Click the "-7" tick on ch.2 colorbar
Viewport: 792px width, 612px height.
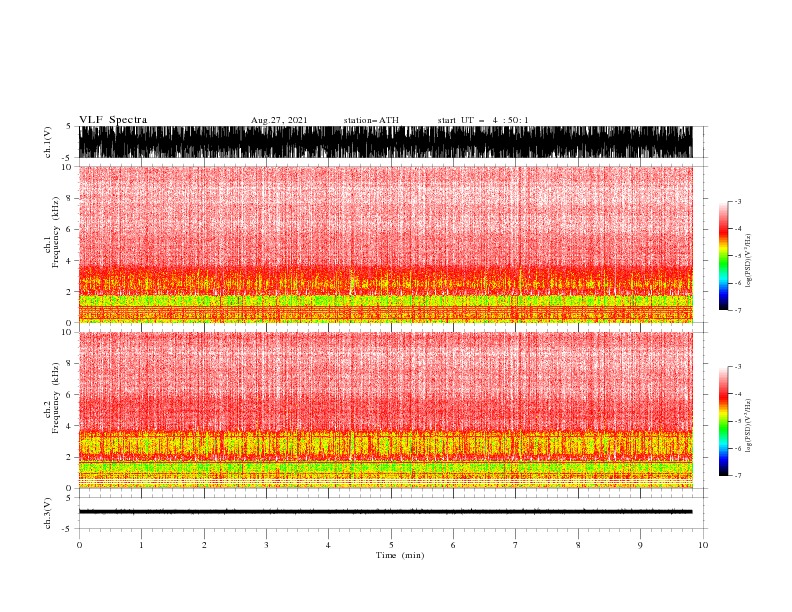[737, 475]
